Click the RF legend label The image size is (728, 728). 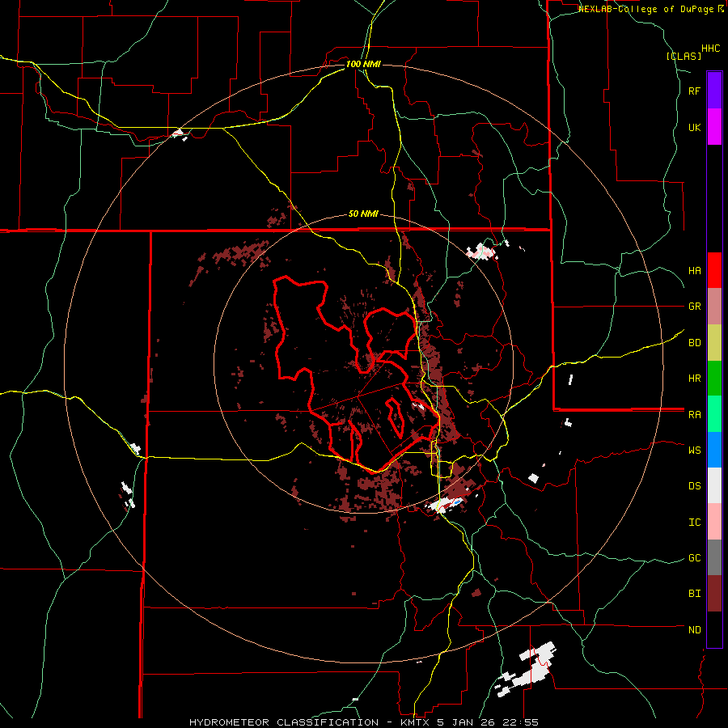click(x=694, y=91)
